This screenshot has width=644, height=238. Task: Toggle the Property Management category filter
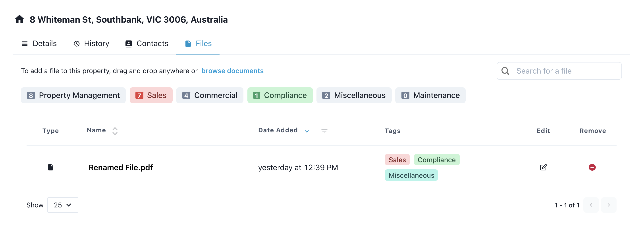pos(73,95)
